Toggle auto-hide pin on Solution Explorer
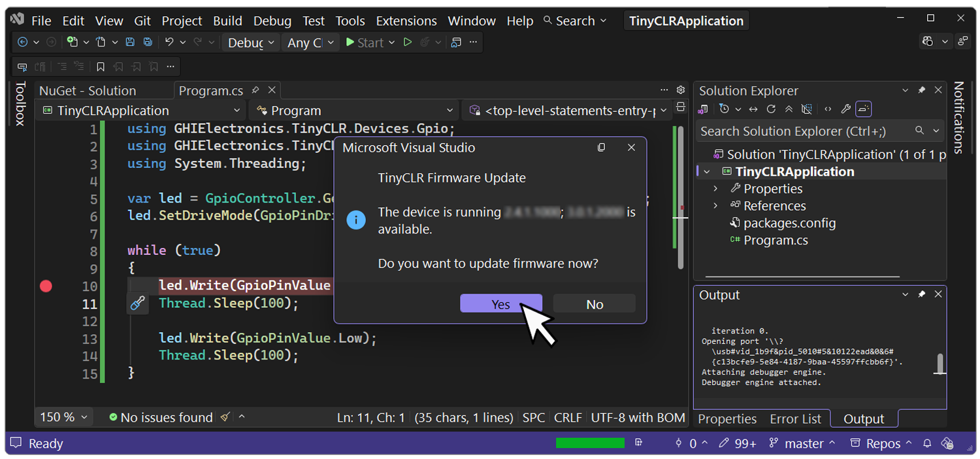The width and height of the screenshot is (980, 459). point(922,90)
